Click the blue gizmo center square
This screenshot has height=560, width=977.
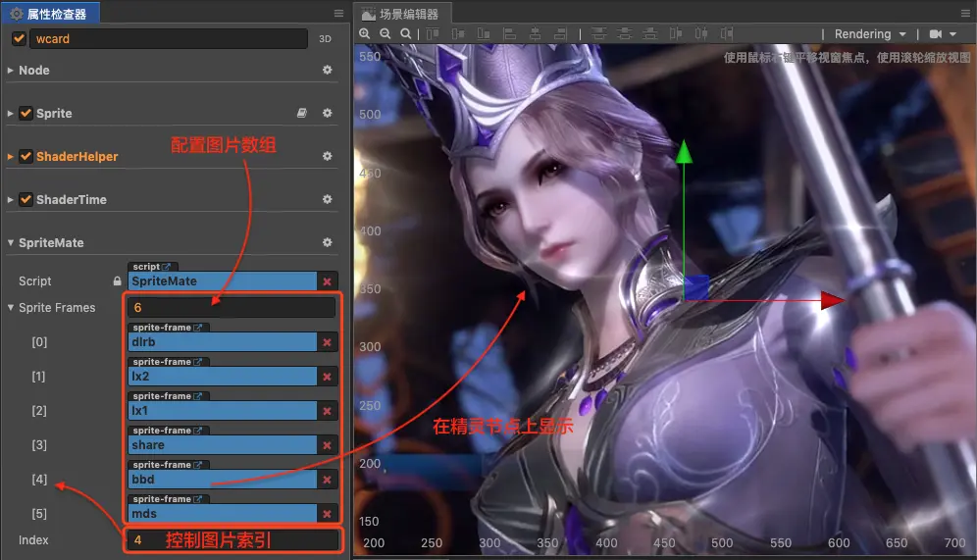tap(696, 287)
